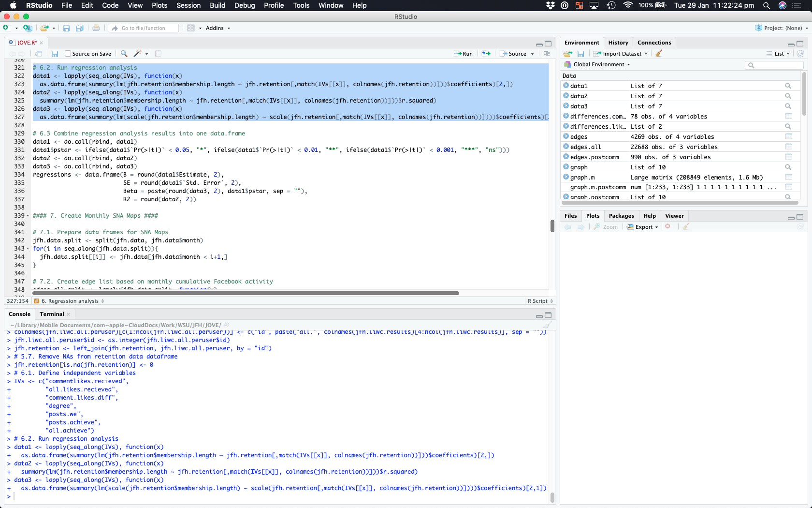Click the Run button in the editor
This screenshot has height=508, width=812.
pyautogui.click(x=463, y=54)
